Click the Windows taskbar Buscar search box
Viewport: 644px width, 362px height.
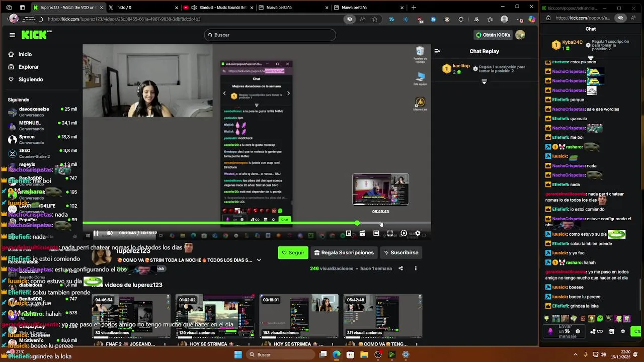282,354
